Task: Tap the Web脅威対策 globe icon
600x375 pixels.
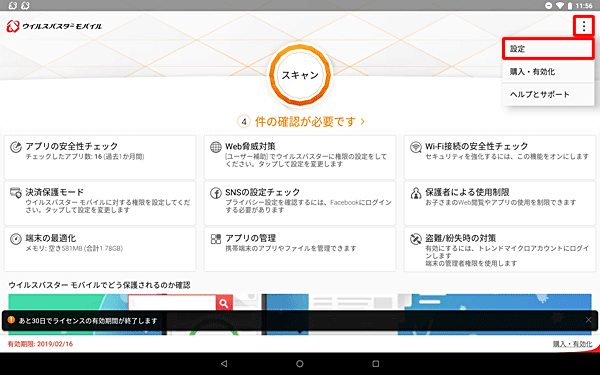Action: [216, 147]
